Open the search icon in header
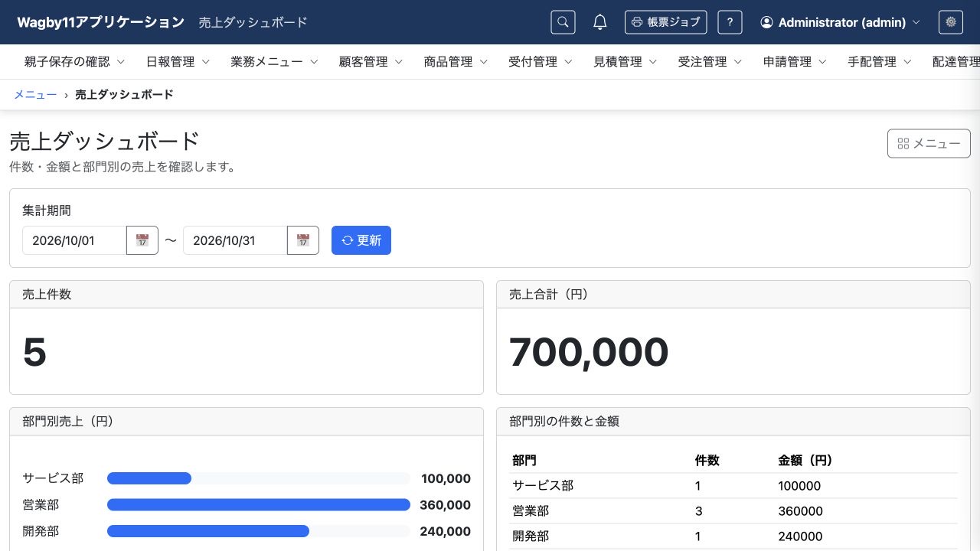The height and width of the screenshot is (551, 980). (x=563, y=22)
